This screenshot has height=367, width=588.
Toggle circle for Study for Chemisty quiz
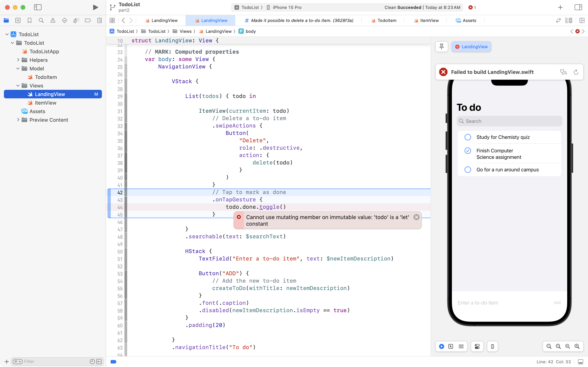(x=468, y=137)
